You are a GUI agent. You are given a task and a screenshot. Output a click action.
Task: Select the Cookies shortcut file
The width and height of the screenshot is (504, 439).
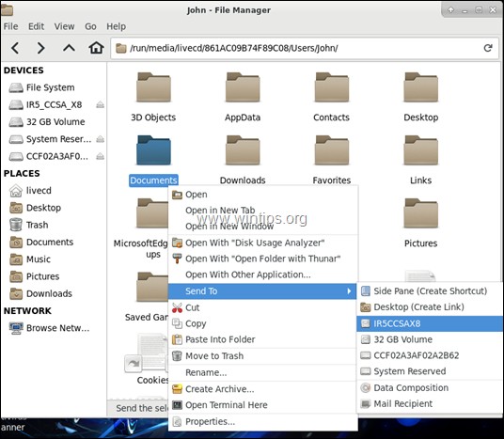[147, 353]
